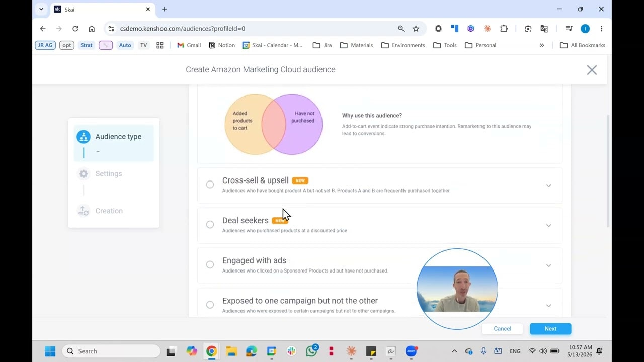Image resolution: width=644 pixels, height=362 pixels.
Task: Open Slack from the taskbar
Action: tap(291, 351)
